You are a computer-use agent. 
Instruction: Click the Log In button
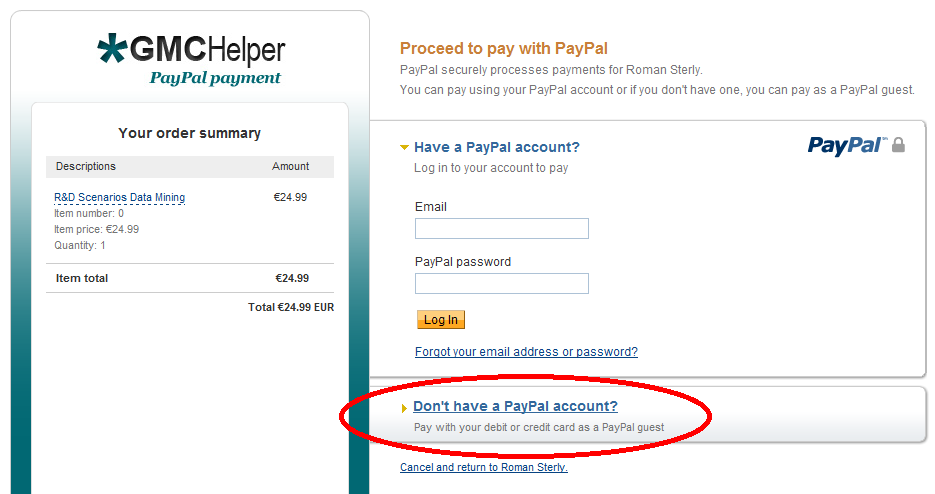(441, 320)
